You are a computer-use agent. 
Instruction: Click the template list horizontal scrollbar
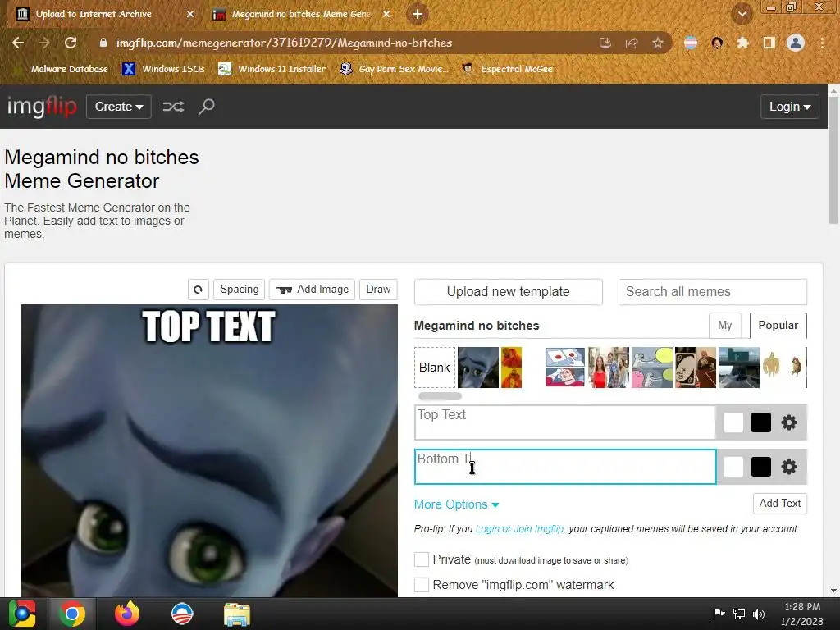click(440, 396)
